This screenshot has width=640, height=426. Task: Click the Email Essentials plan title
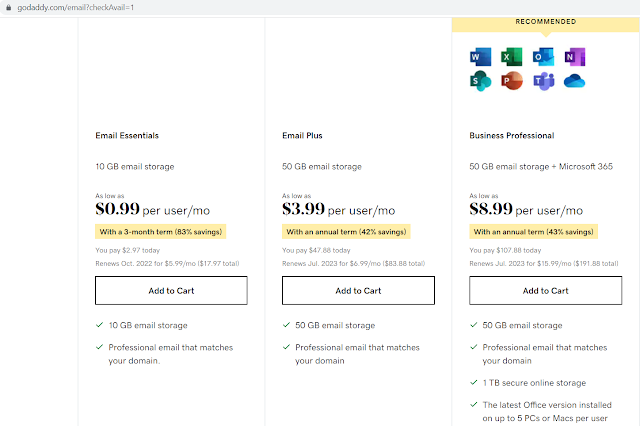(x=127, y=135)
